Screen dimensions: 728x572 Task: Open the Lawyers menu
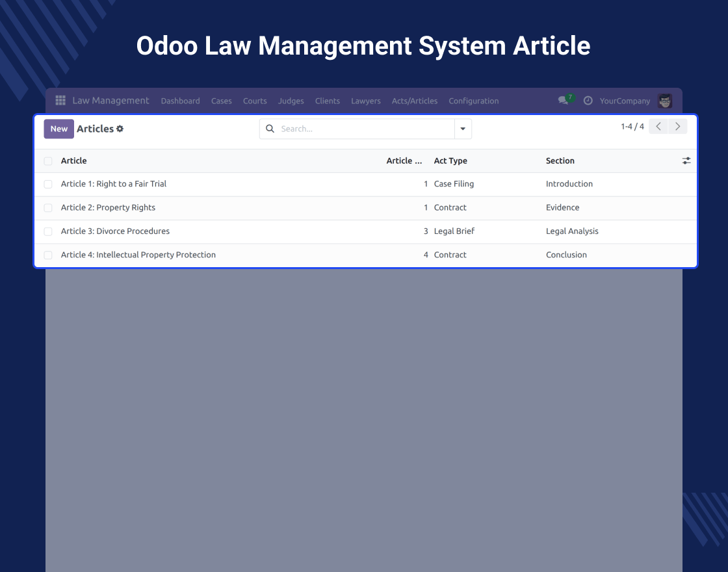[366, 101]
